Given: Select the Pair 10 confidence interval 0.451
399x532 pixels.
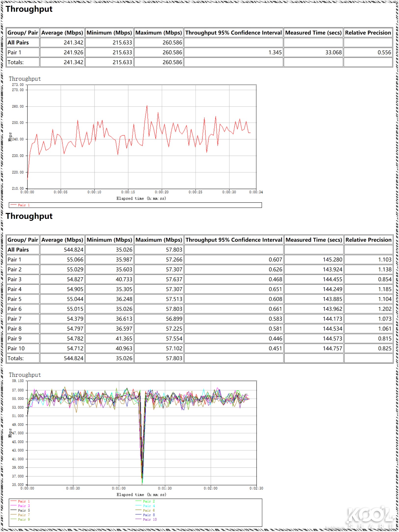Looking at the screenshot, I should click(x=275, y=348).
